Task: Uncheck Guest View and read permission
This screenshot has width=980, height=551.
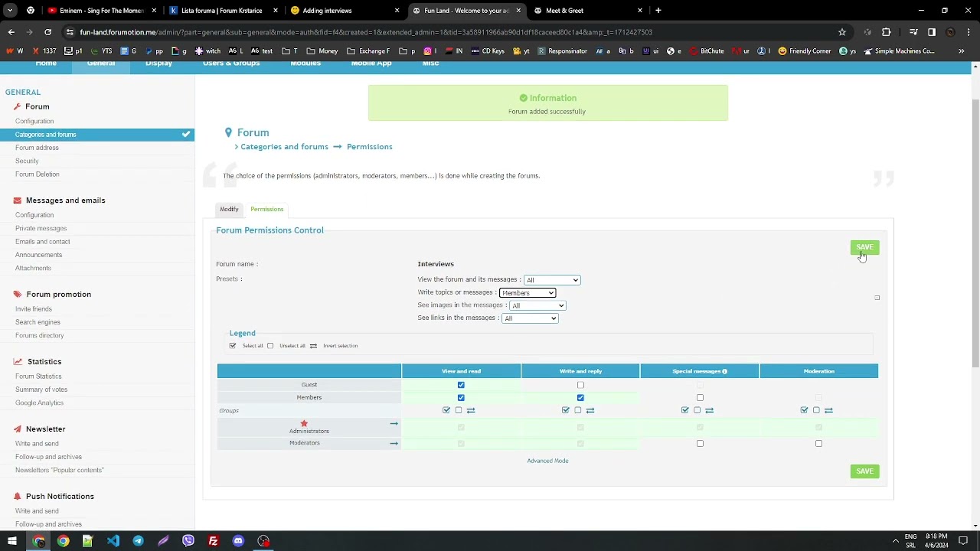Action: click(461, 385)
